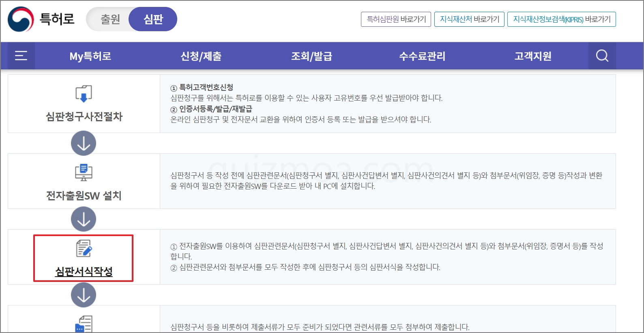Open the 수수료관리 menu
Screen dimensions: 644x333
tap(422, 56)
